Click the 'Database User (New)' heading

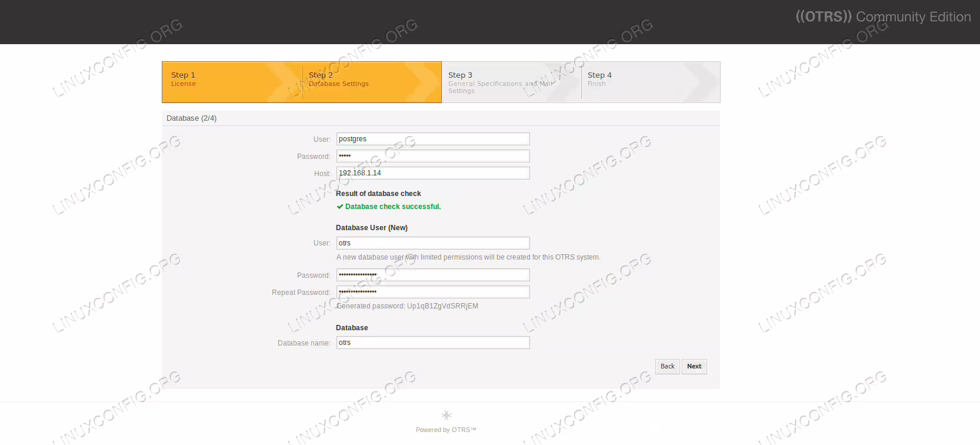click(x=372, y=228)
